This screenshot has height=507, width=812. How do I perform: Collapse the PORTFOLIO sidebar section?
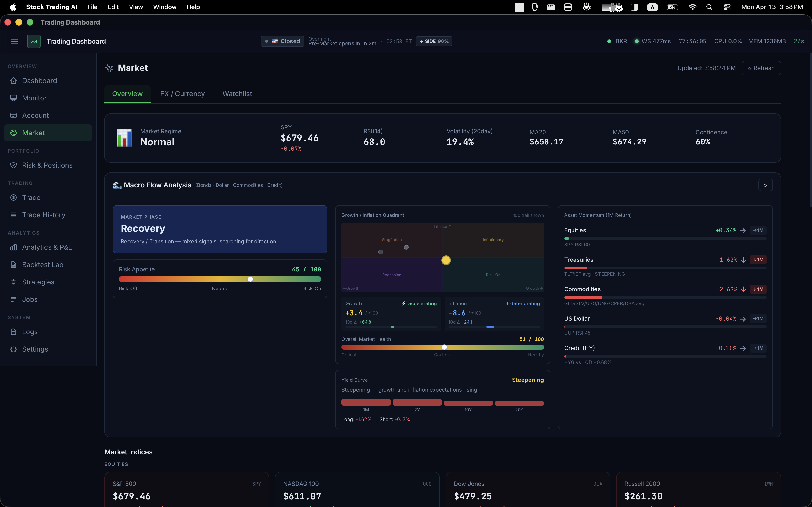(23, 151)
